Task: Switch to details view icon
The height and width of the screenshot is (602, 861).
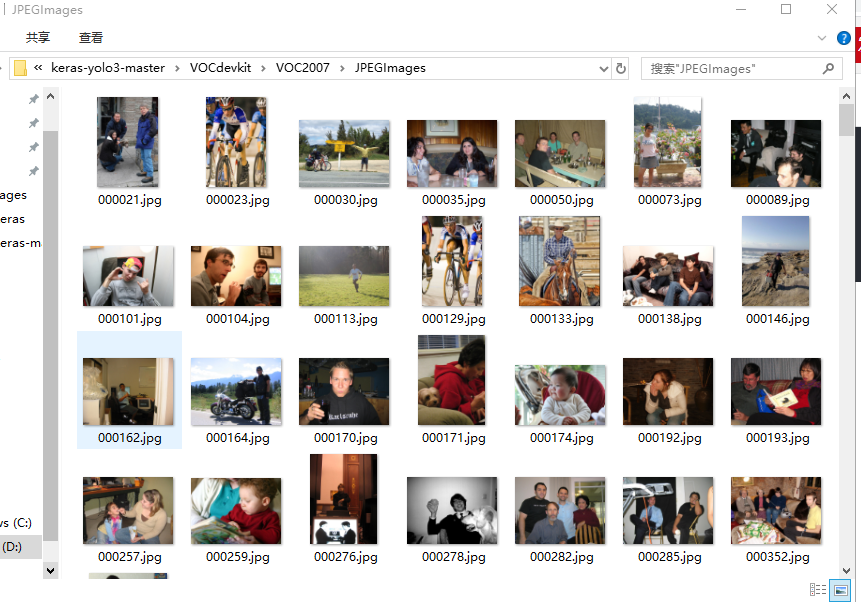Action: tap(818, 590)
